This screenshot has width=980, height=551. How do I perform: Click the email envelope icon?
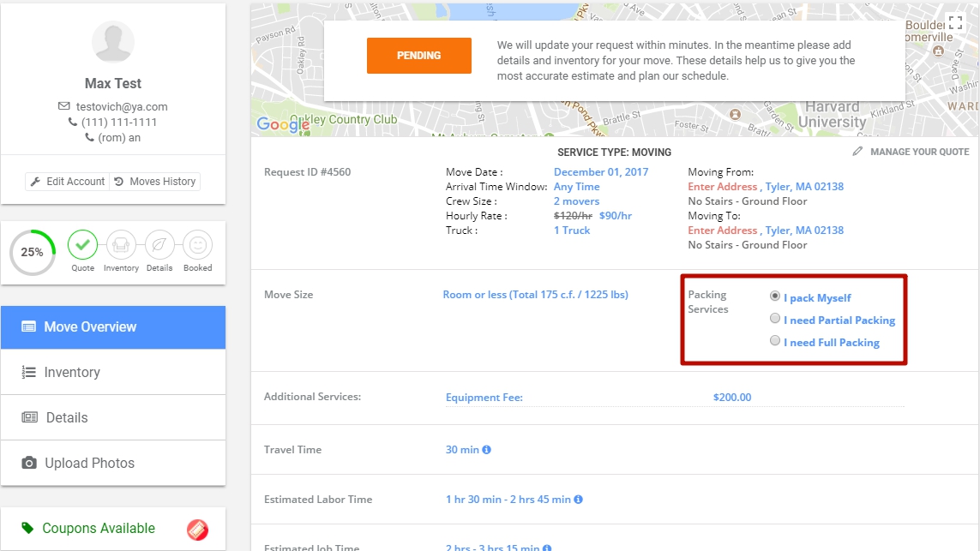[x=63, y=106]
